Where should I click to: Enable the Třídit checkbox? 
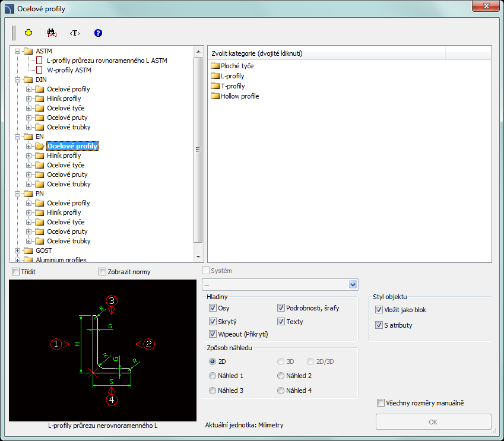(16, 272)
